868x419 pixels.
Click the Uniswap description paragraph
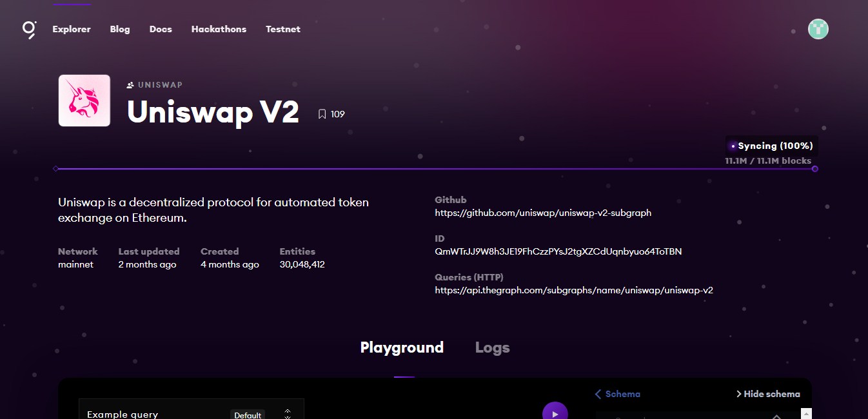[213, 210]
